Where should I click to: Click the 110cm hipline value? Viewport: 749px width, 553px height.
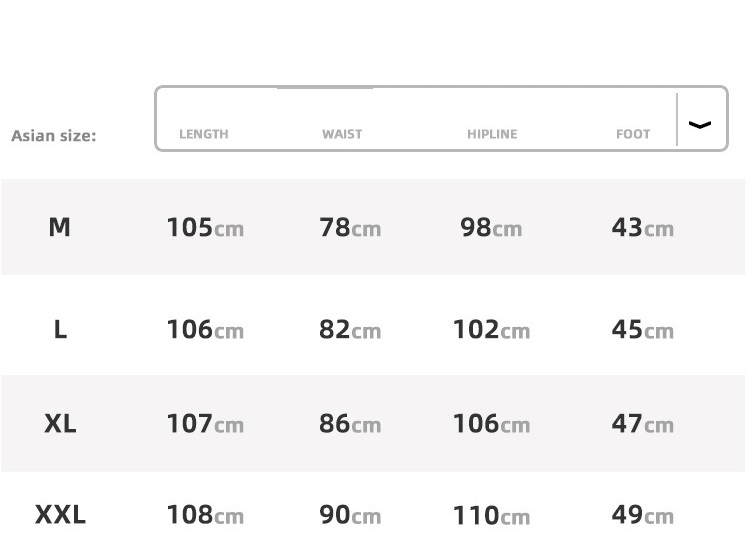coord(491,516)
